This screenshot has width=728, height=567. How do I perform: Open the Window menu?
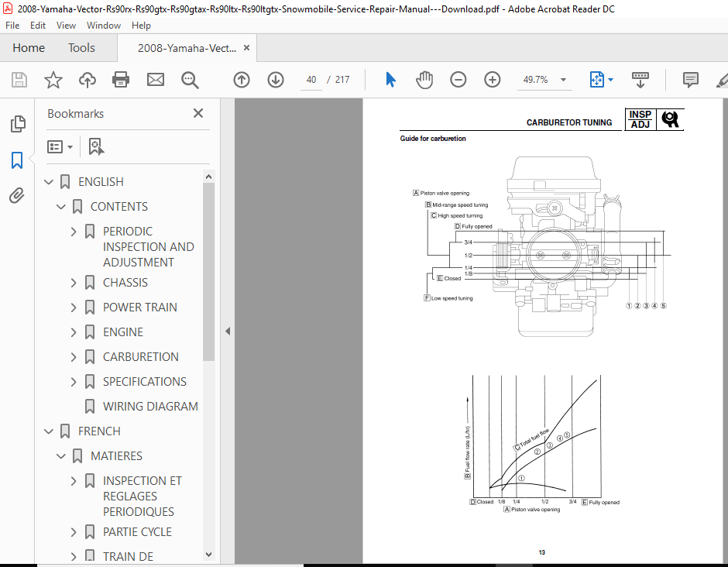coord(104,26)
